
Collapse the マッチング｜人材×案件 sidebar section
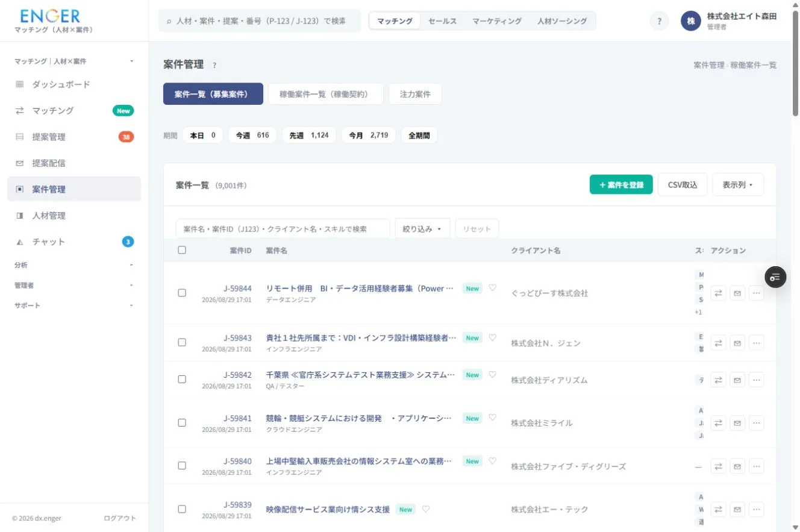pyautogui.click(x=74, y=61)
